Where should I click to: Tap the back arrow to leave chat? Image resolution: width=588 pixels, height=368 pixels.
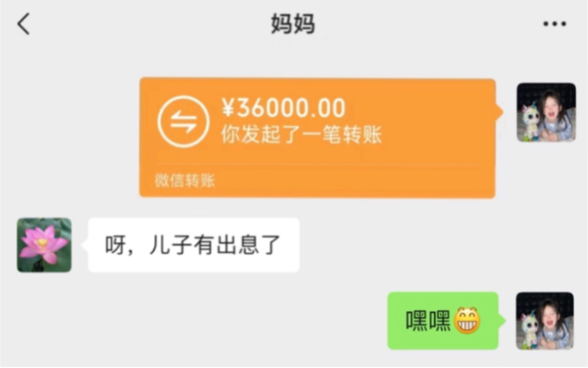pyautogui.click(x=24, y=24)
